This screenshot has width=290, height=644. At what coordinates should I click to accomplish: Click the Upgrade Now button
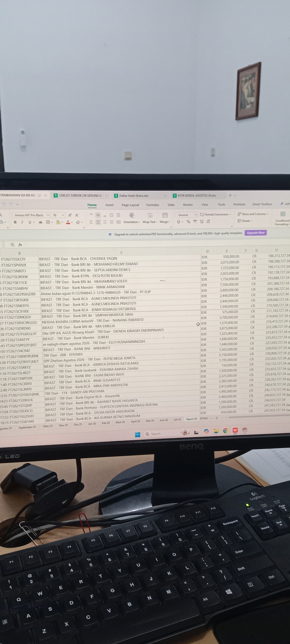point(255,233)
